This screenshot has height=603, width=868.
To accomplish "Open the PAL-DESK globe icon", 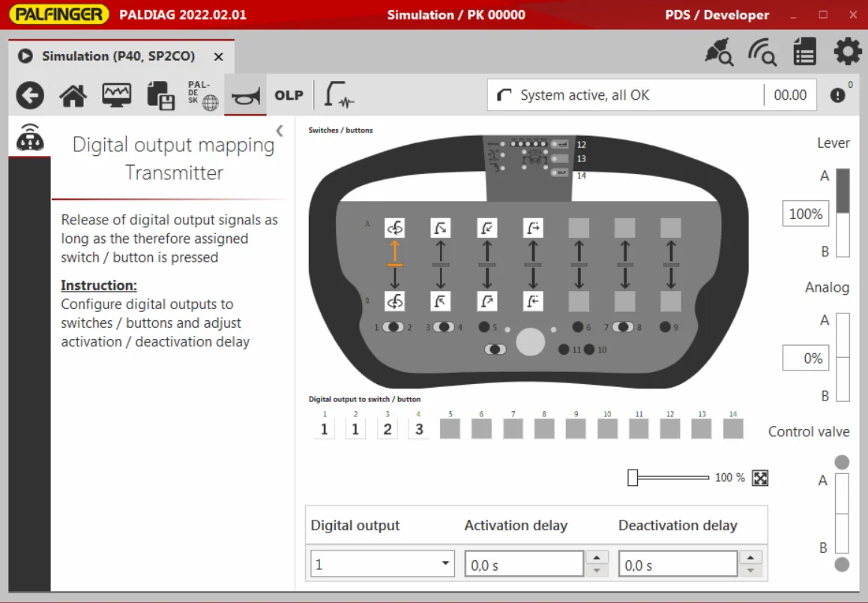I will (x=203, y=95).
